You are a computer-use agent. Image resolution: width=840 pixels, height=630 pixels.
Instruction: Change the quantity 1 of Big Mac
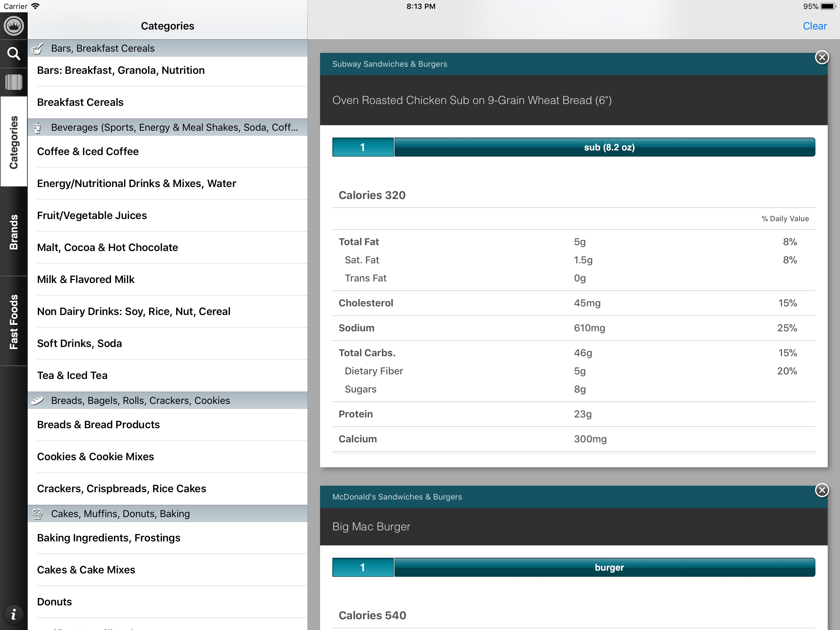pos(363,567)
